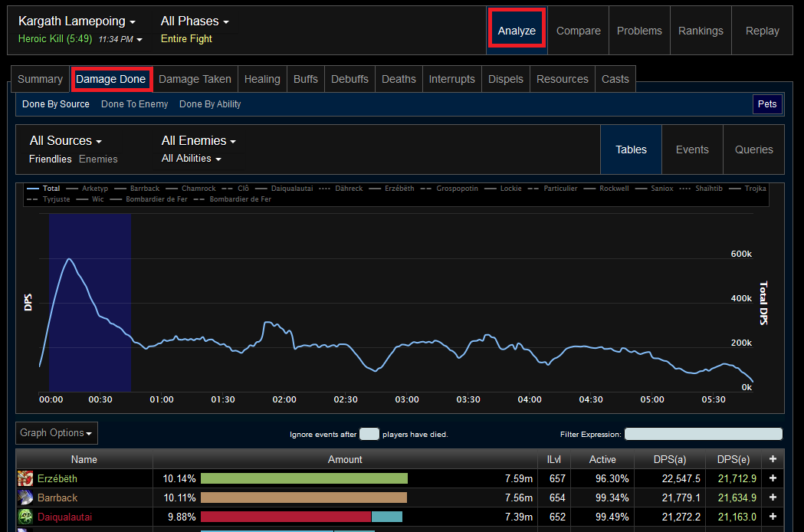Select the Debuffs tab
804x532 pixels.
click(x=349, y=79)
